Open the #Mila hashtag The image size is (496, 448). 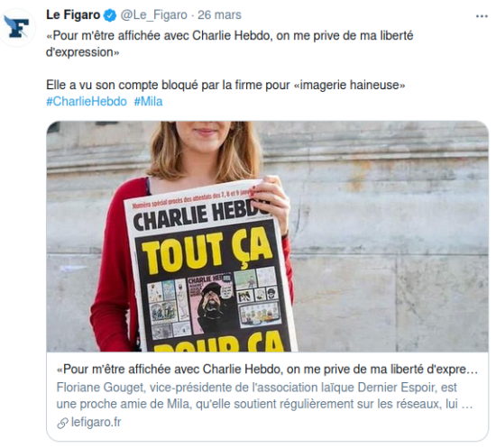(149, 102)
